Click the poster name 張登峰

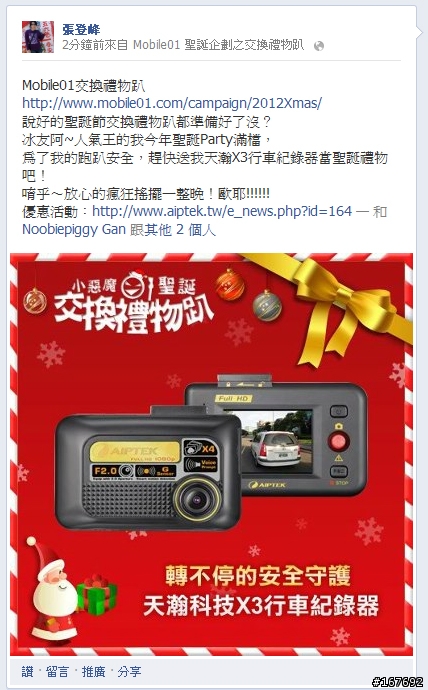[81, 29]
